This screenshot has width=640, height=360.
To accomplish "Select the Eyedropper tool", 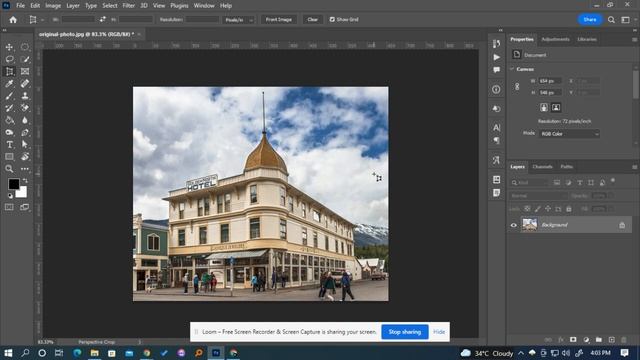I will [9, 84].
